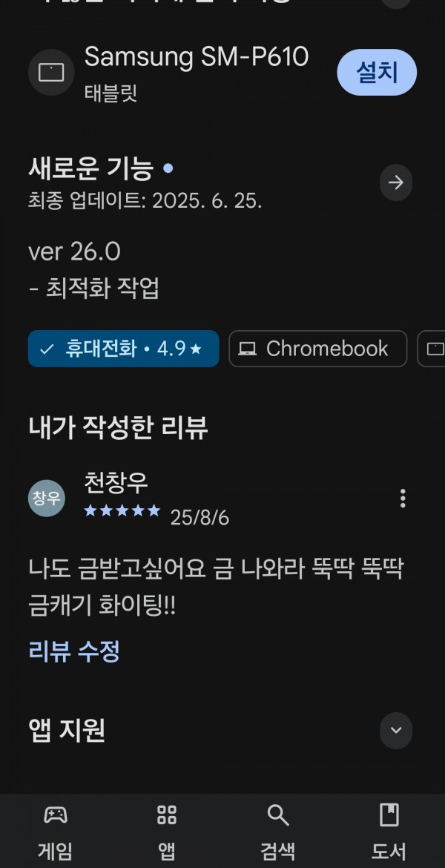
Task: Select the 검색 label in bottom navigation
Action: point(278,851)
